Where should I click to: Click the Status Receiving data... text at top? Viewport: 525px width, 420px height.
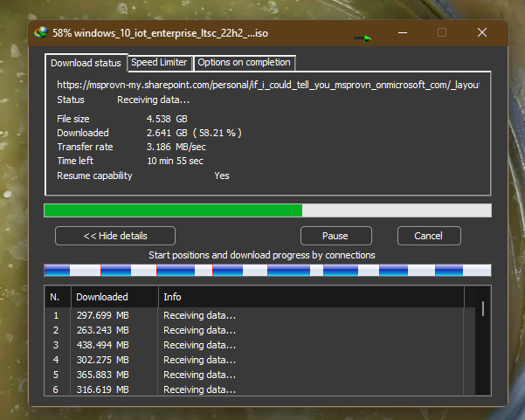[x=153, y=100]
